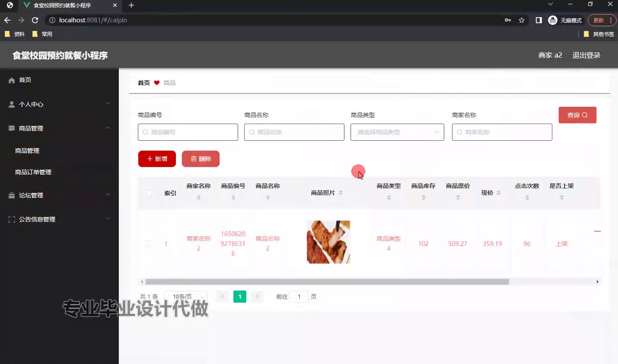The width and height of the screenshot is (618, 364).
Task: Go back with the browser back arrow
Action: tap(7, 20)
